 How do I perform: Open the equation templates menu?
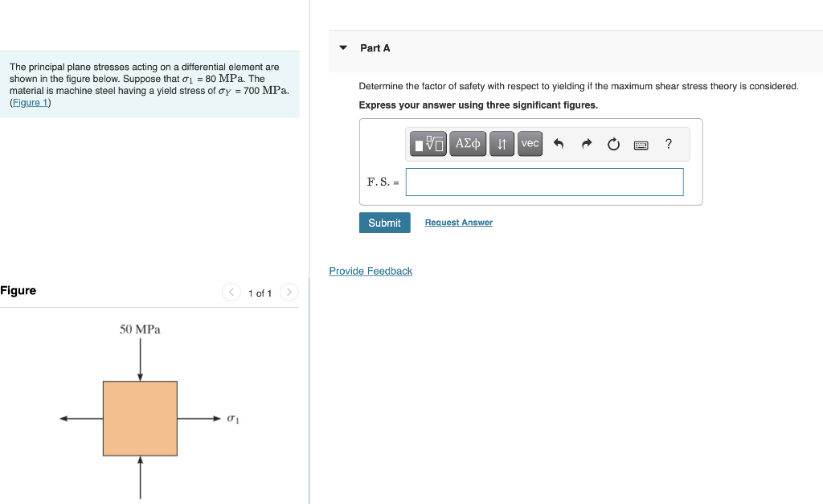tap(427, 143)
